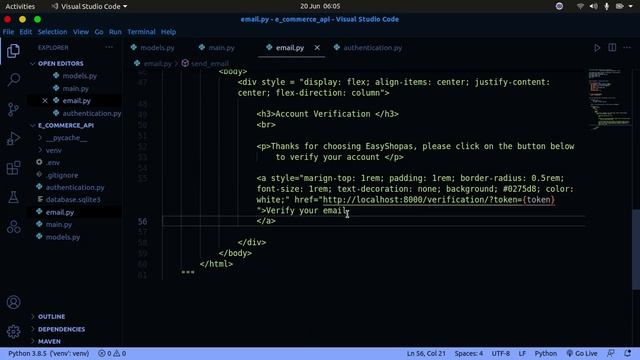This screenshot has width=640, height=360.
Task: Open Activities overview
Action: [x=20, y=6]
